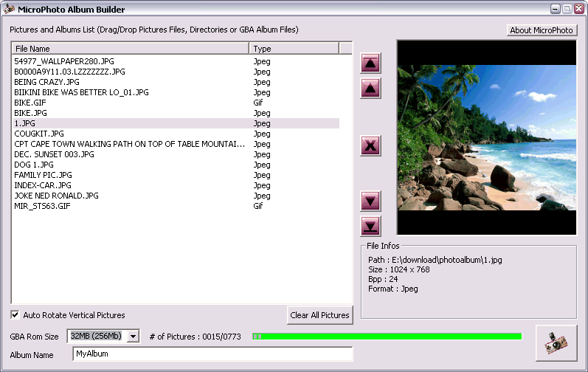Select DEC. SUNSET 003.JPG row

(176, 154)
